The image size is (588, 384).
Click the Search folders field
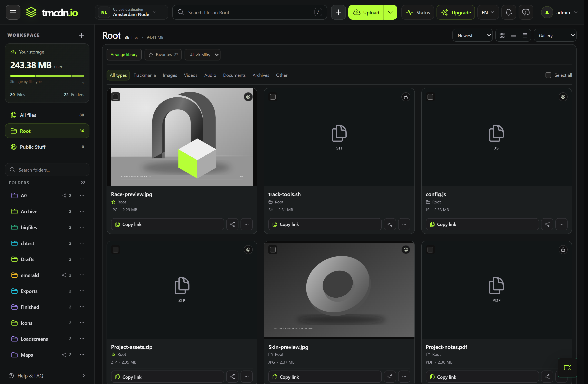pos(47,170)
